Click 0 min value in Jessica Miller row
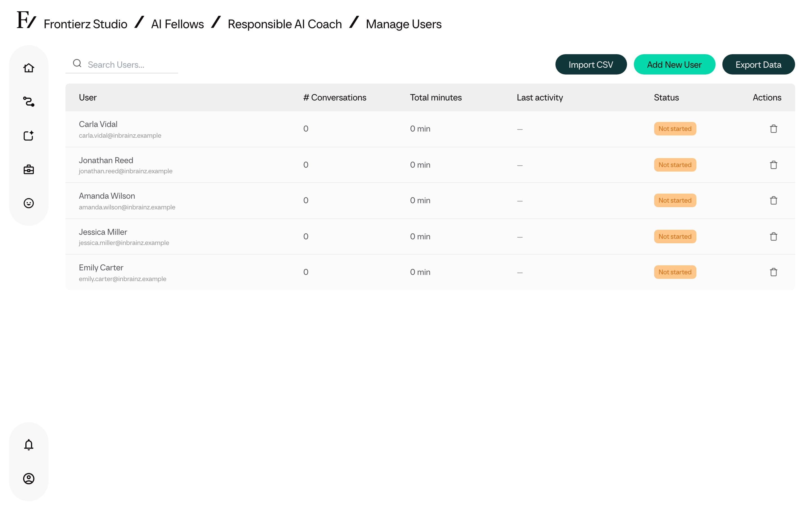812x508 pixels. pyautogui.click(x=420, y=237)
